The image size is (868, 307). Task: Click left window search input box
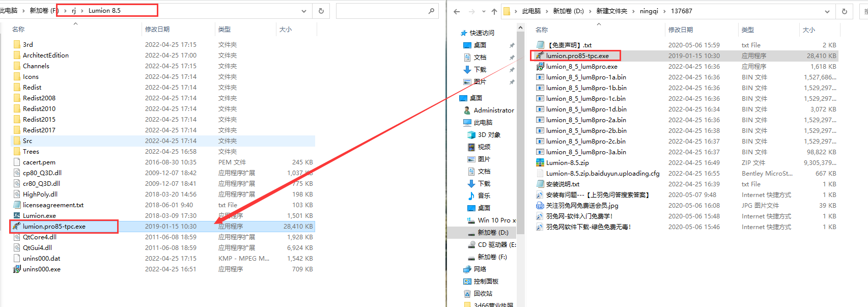tap(382, 11)
